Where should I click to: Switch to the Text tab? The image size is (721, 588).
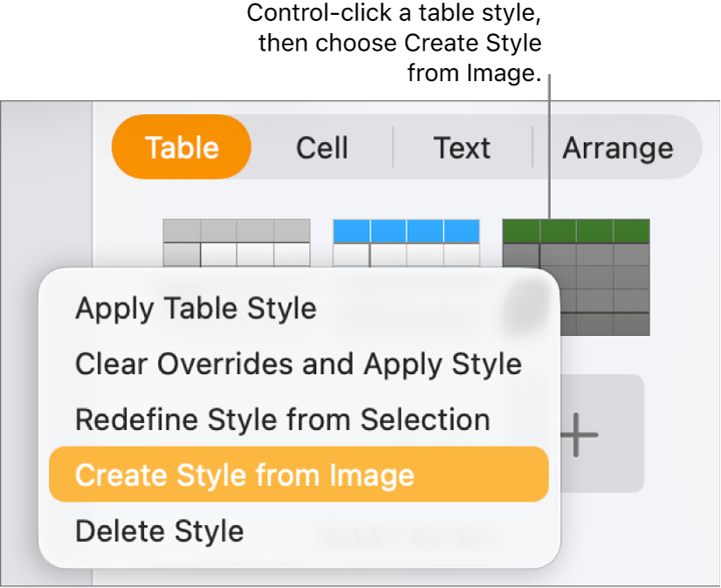pyautogui.click(x=462, y=147)
